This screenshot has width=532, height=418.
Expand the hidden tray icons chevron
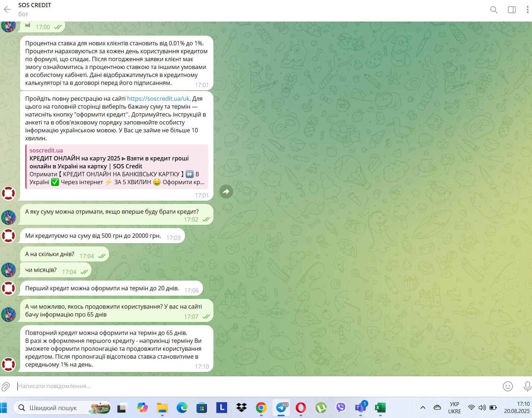[423, 408]
